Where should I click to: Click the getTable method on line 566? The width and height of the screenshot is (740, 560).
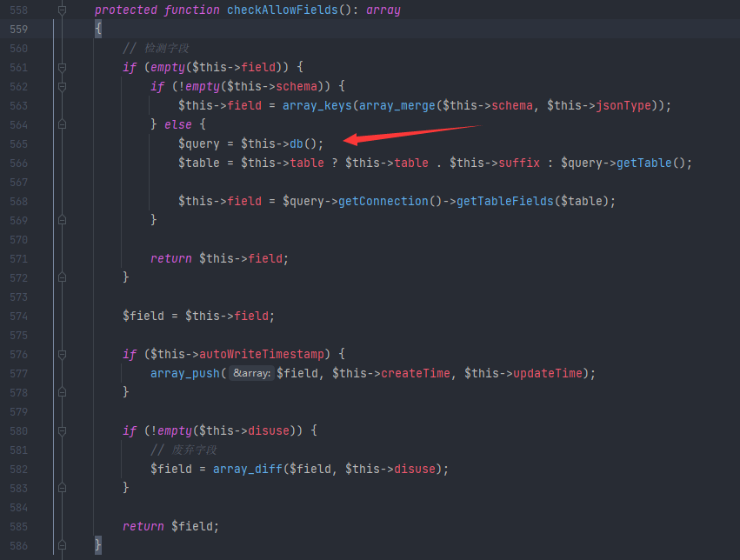tap(644, 163)
